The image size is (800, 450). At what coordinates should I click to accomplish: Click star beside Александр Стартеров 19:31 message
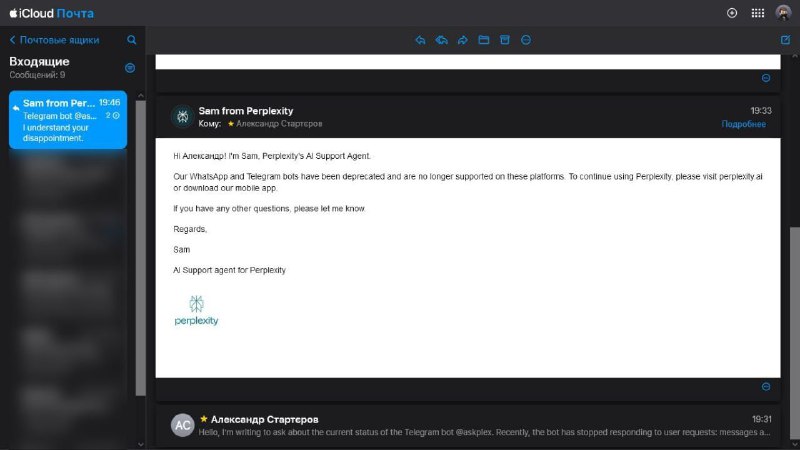click(204, 419)
